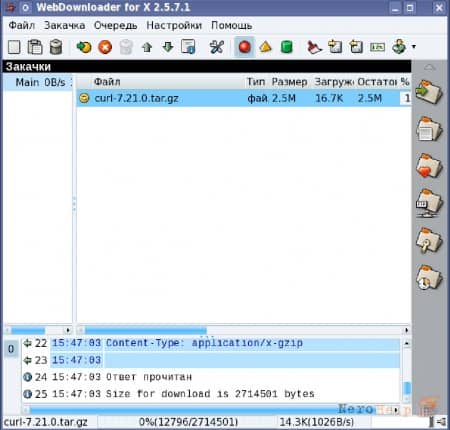Screen dimensions: 450x430
Task: Click the queue panel scroll right arrow
Action: [x=68, y=330]
